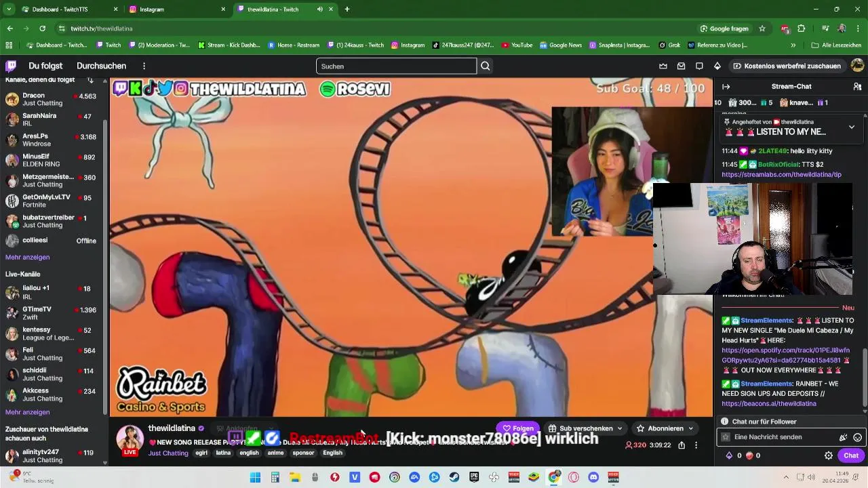
Task: Open the three-dot more menu beside Durchsuchen
Action: 144,66
